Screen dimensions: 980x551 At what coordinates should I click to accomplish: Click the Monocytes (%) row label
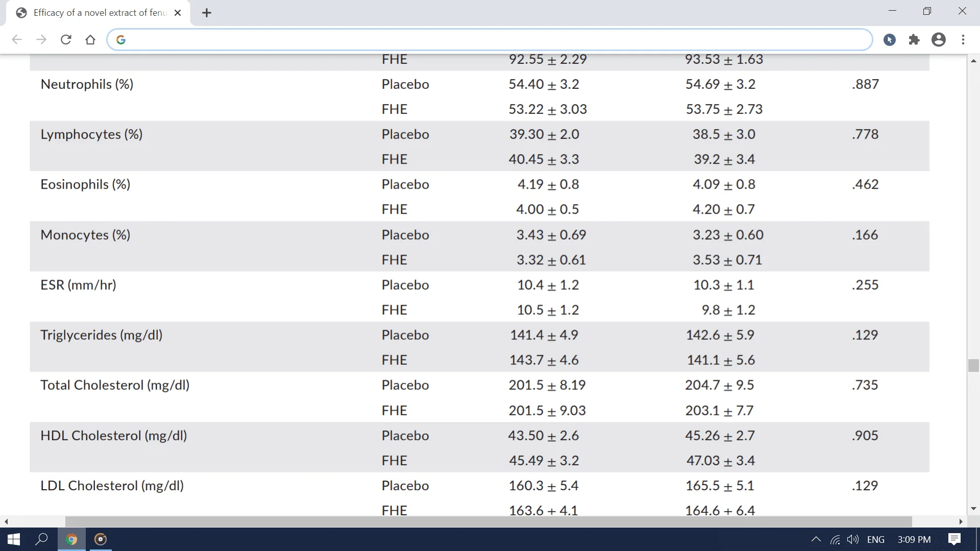coord(85,235)
